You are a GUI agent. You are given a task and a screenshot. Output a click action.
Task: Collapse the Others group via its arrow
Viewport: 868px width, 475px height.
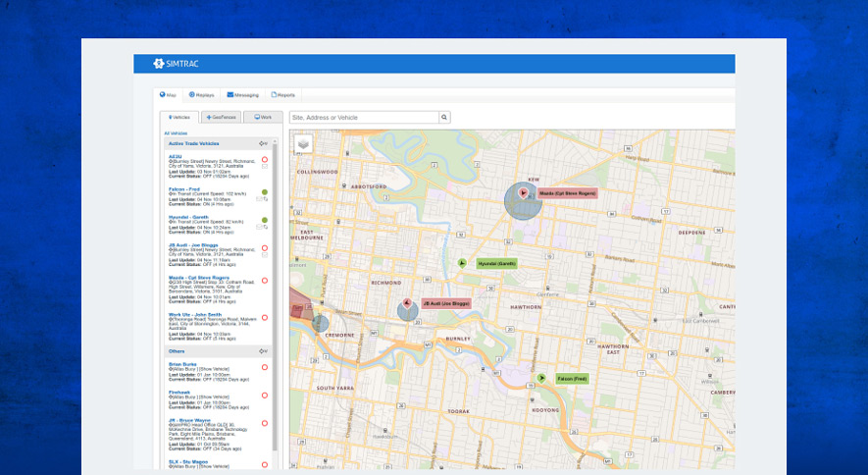(263, 351)
